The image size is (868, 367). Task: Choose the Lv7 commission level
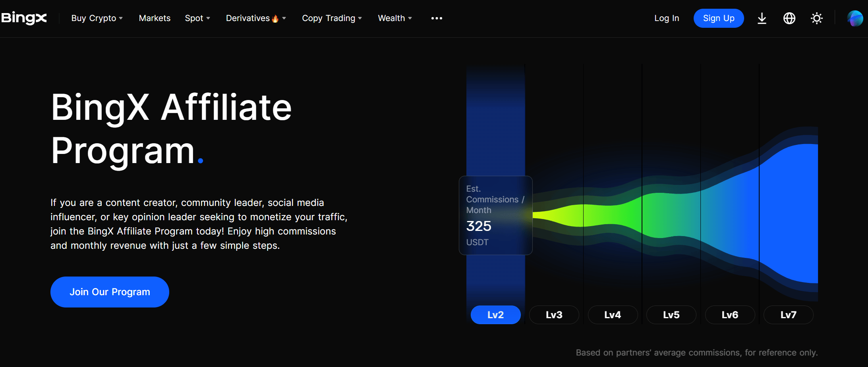pyautogui.click(x=788, y=315)
